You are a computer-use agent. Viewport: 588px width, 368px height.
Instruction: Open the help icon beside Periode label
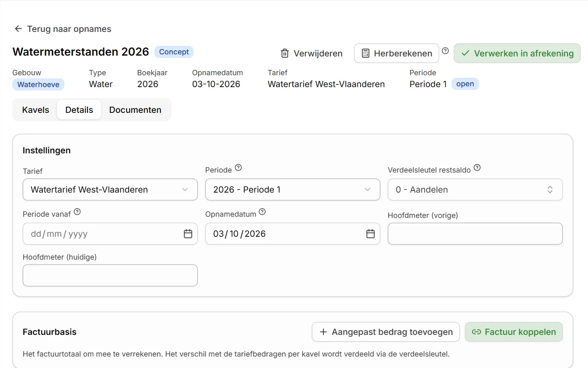[x=238, y=168]
